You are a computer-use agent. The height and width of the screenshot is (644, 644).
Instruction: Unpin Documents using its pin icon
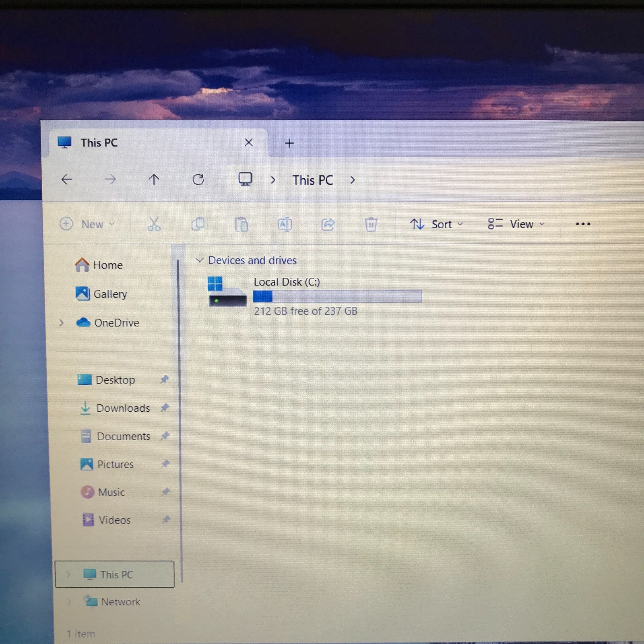(x=165, y=436)
